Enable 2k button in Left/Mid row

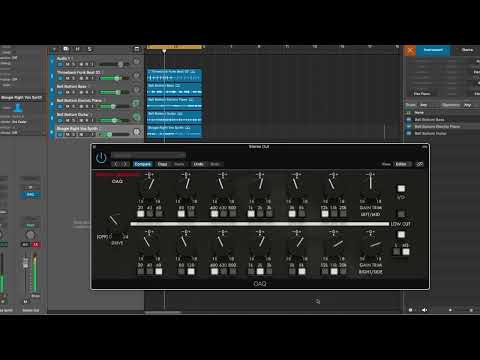(x=260, y=214)
